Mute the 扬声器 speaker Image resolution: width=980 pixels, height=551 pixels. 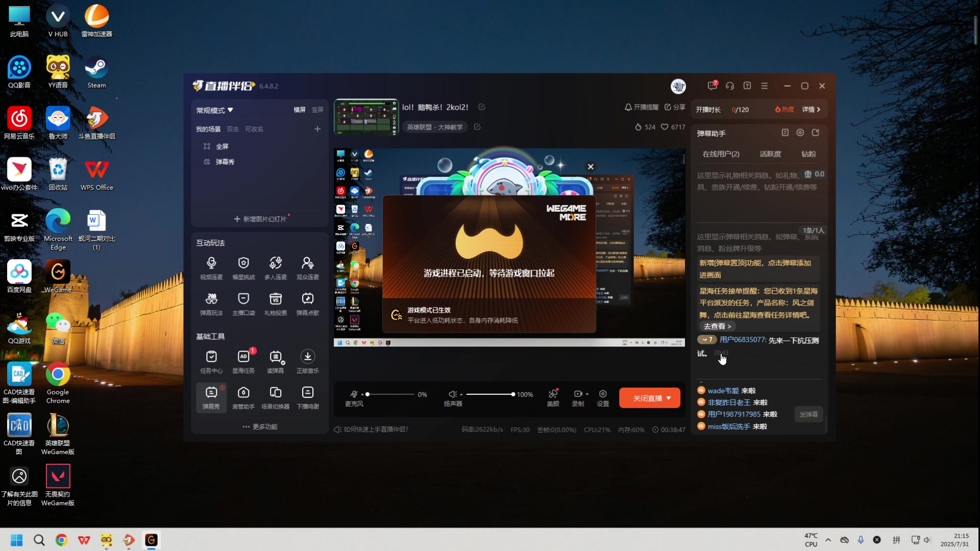coord(452,394)
